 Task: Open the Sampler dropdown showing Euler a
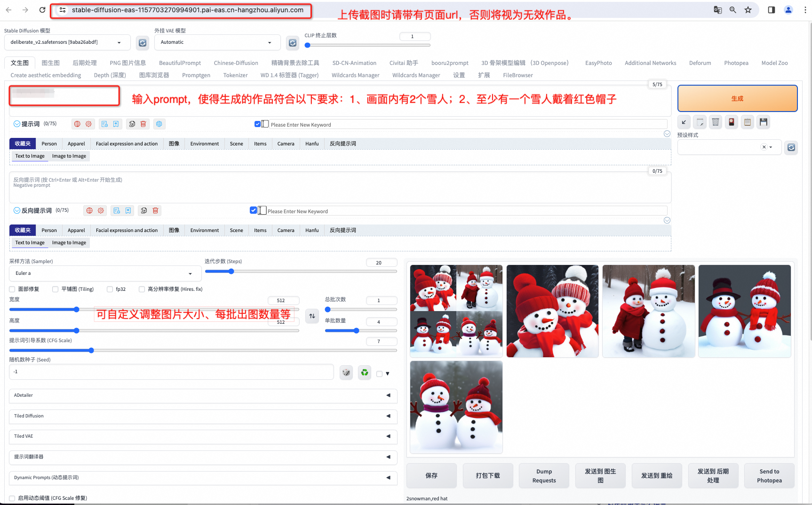tap(104, 273)
